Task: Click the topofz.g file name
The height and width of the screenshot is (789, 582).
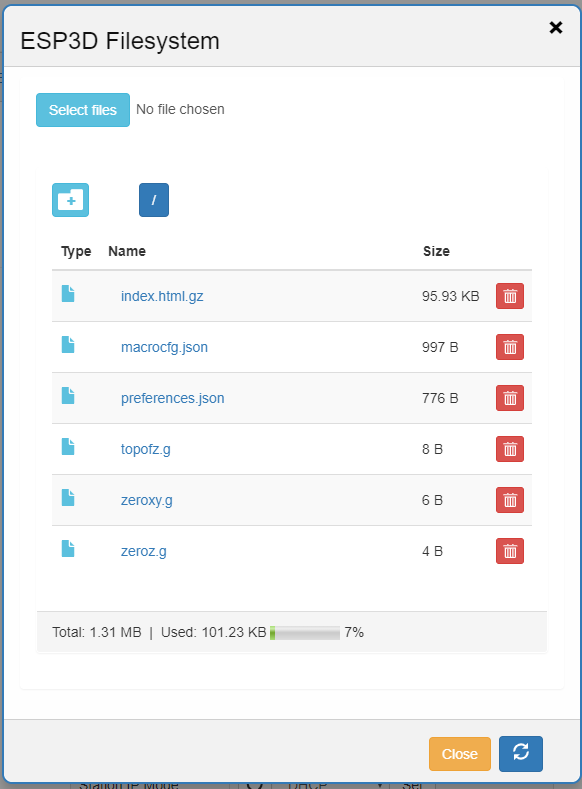Action: coord(145,449)
